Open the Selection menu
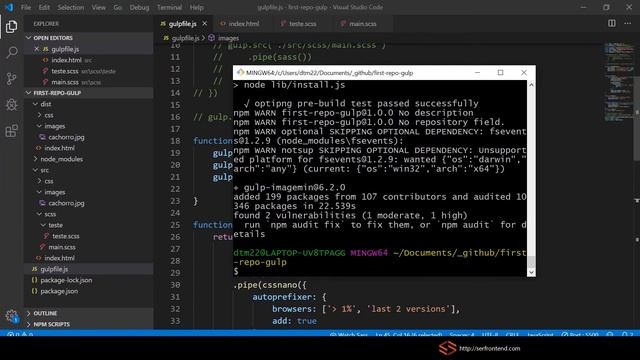The image size is (640, 360). [x=71, y=7]
